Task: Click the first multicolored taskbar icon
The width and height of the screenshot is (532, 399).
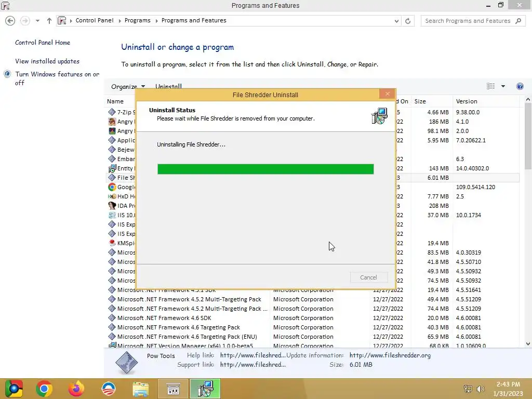Action: click(14, 389)
